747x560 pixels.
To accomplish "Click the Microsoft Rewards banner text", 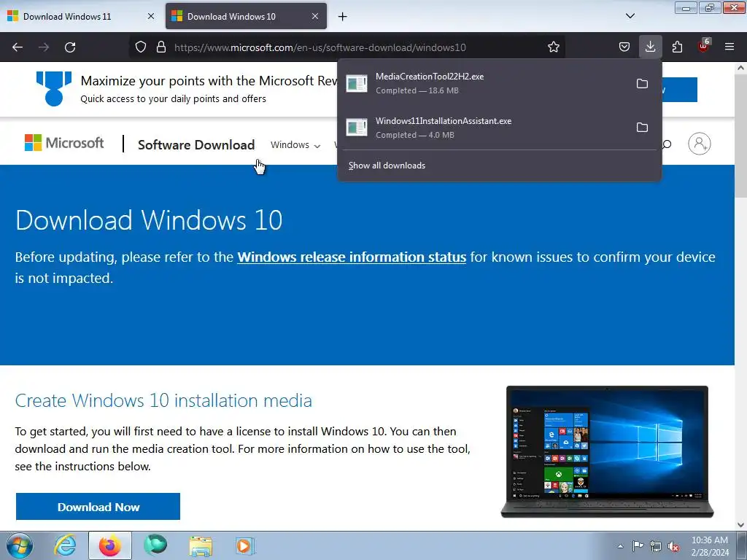I will [209, 81].
